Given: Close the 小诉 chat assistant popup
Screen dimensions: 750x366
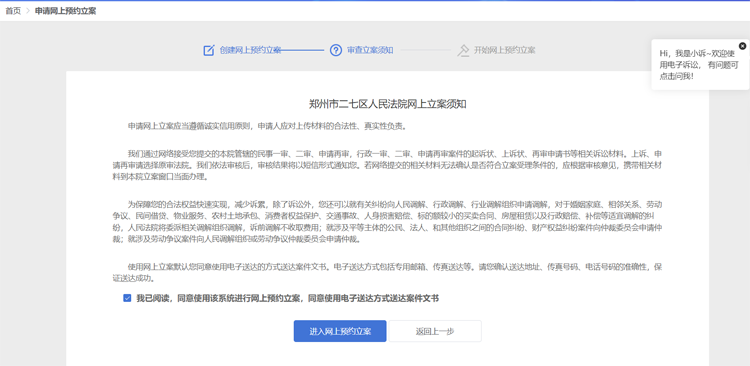Looking at the screenshot, I should [742, 46].
